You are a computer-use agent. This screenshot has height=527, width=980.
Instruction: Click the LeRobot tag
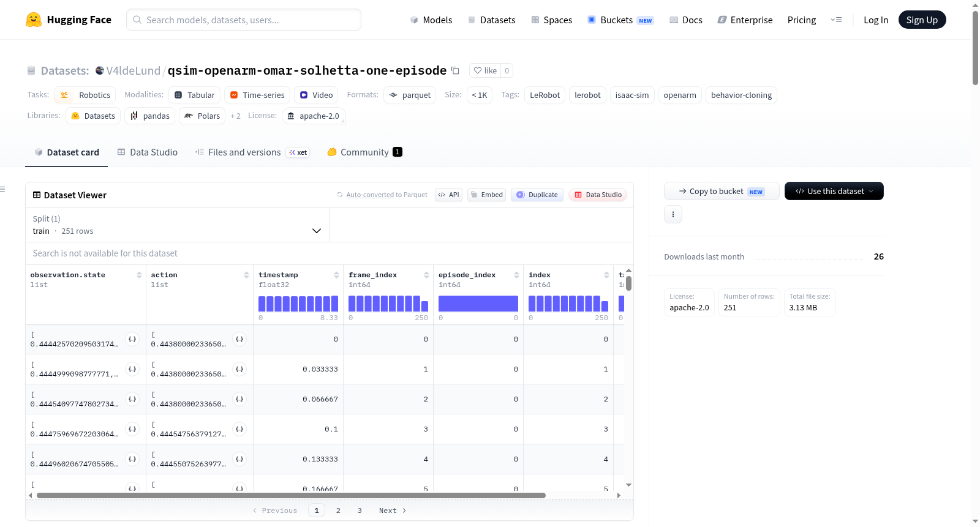[545, 95]
